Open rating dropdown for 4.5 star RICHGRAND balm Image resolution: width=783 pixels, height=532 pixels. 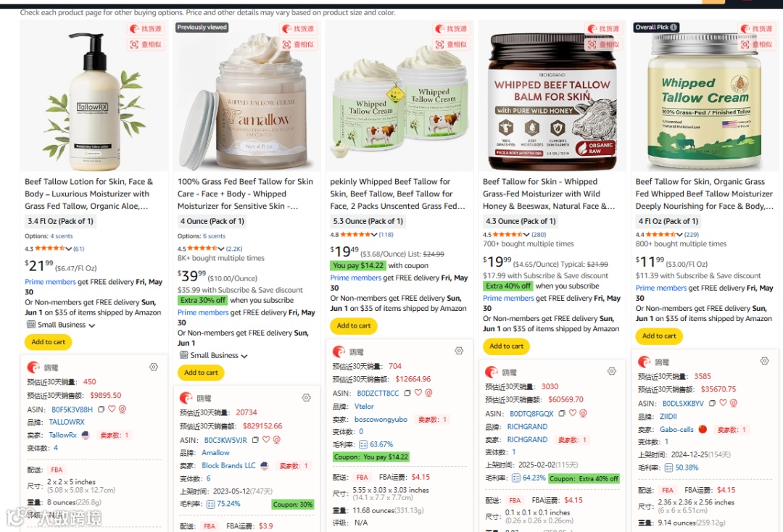(x=526, y=235)
